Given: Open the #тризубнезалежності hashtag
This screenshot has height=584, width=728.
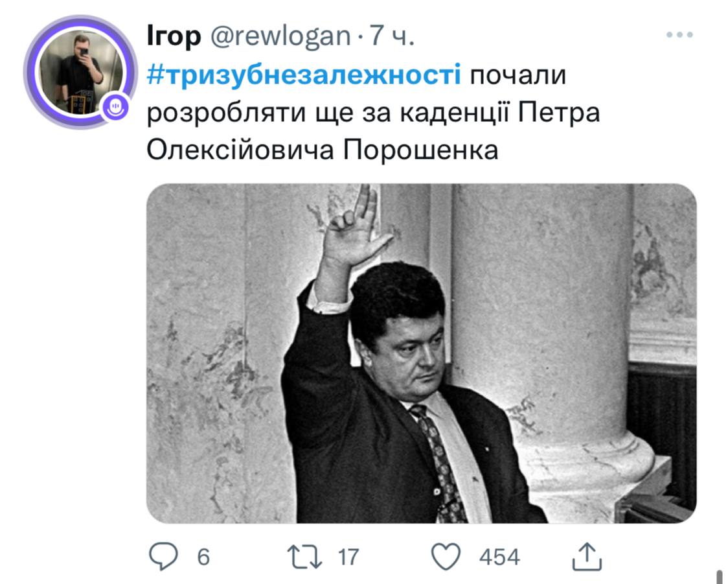Looking at the screenshot, I should [304, 75].
